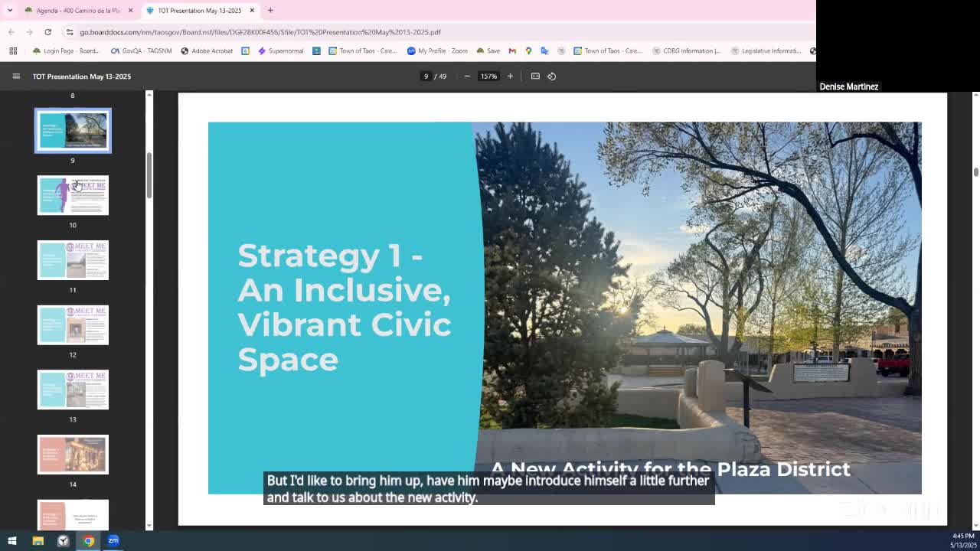Open the Windows Start menu

12,541
